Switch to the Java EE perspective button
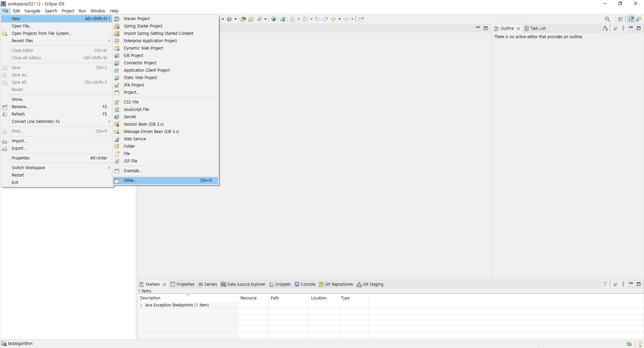 (631, 19)
